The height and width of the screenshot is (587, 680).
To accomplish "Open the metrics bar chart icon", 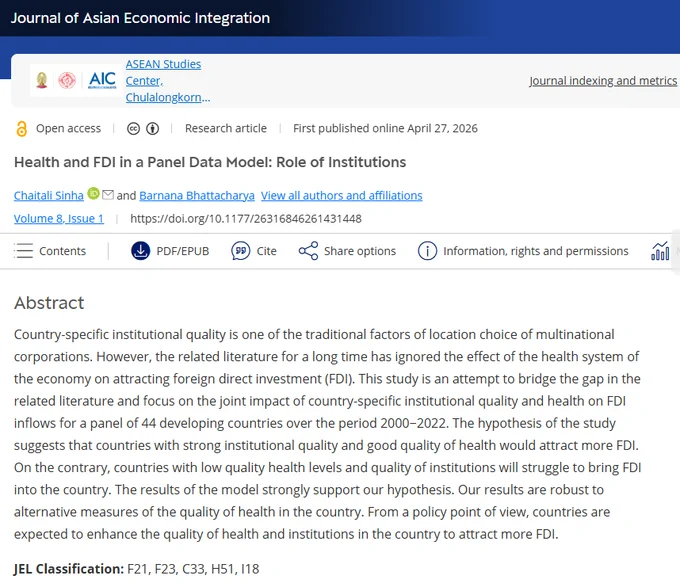I will pyautogui.click(x=660, y=251).
